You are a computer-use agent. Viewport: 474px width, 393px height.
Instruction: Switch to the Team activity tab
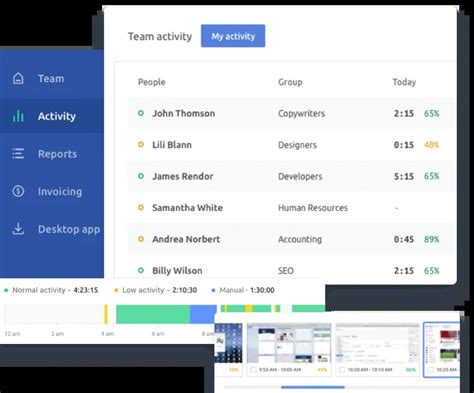[x=160, y=36]
